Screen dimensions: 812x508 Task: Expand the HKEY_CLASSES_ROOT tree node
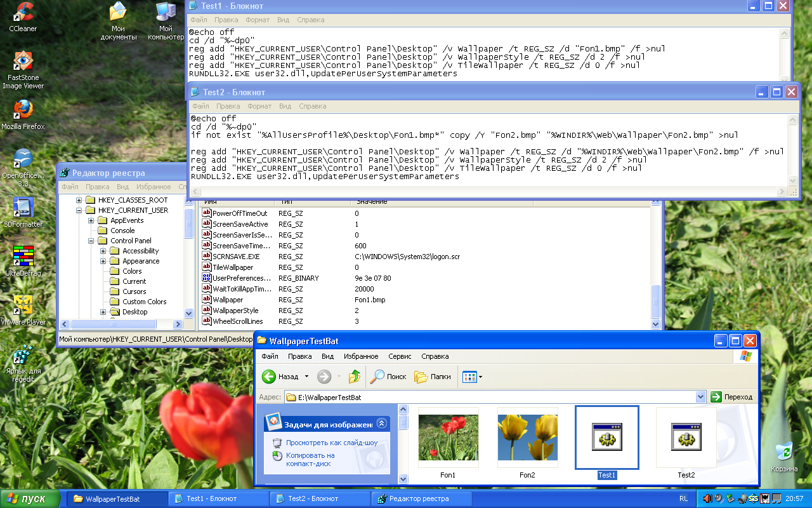(x=79, y=200)
